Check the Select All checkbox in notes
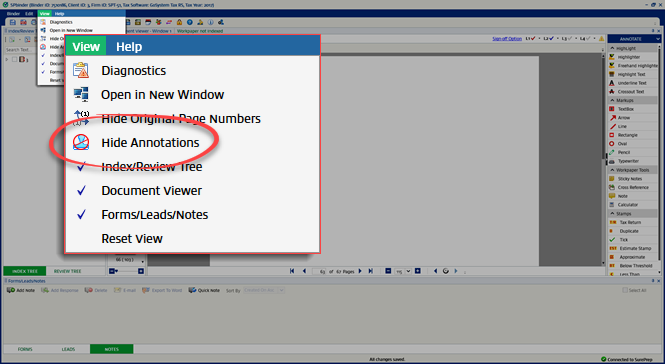Viewport: 665px width, 364px height. [x=625, y=290]
